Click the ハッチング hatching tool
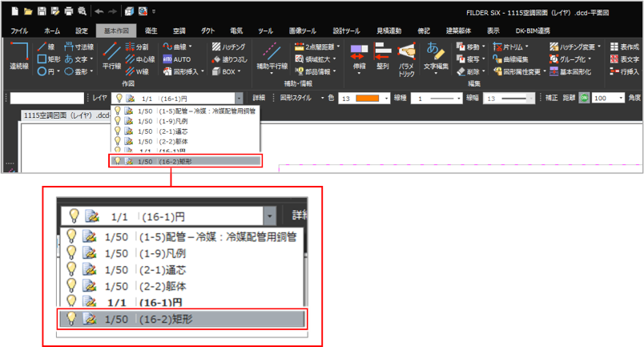644x347 pixels. pyautogui.click(x=228, y=46)
